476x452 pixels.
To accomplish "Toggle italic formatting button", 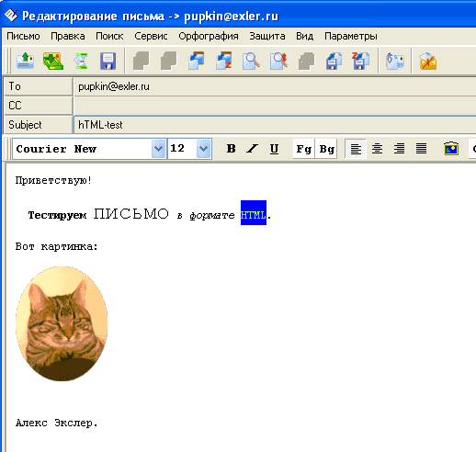I will click(x=253, y=149).
